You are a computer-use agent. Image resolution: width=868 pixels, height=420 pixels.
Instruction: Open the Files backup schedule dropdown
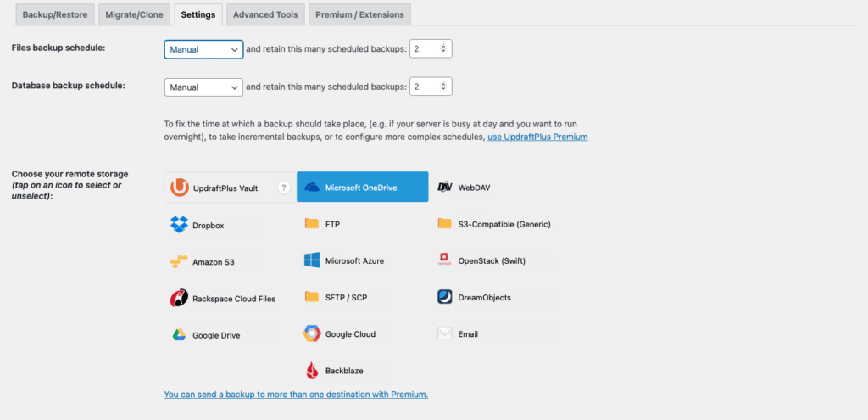point(203,49)
